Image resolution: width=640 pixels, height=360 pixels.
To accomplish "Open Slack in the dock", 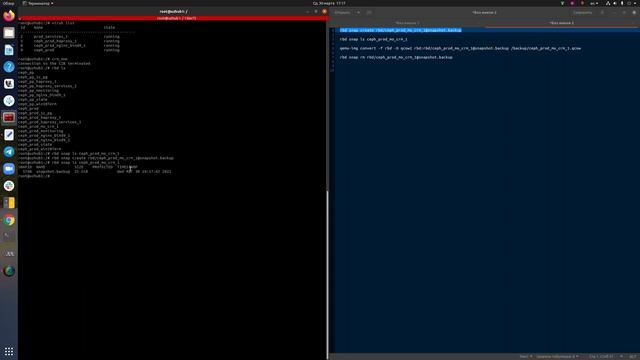I will coord(9,186).
